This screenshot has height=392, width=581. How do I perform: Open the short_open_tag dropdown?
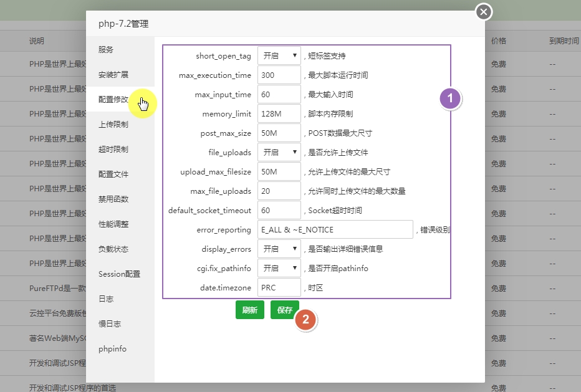coord(279,55)
